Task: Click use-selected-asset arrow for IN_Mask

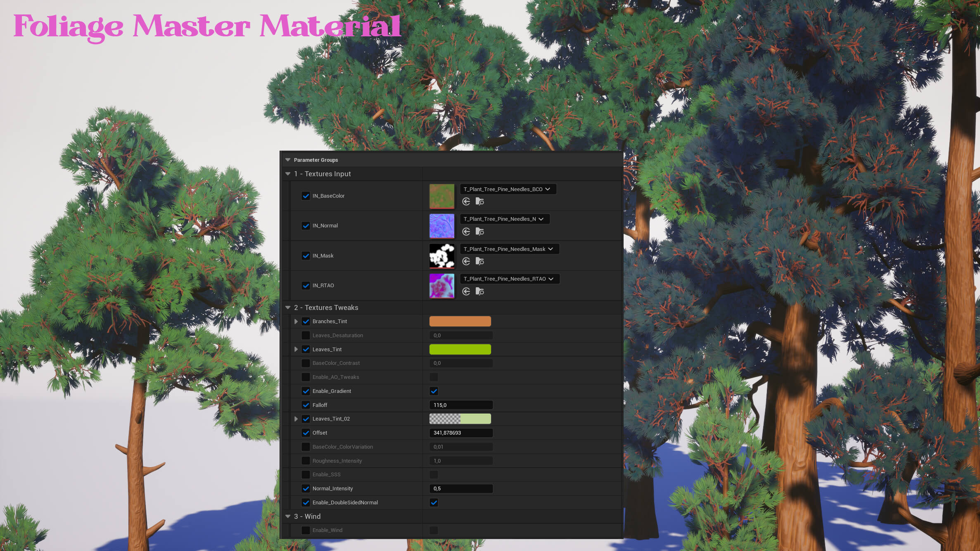Action: [466, 261]
